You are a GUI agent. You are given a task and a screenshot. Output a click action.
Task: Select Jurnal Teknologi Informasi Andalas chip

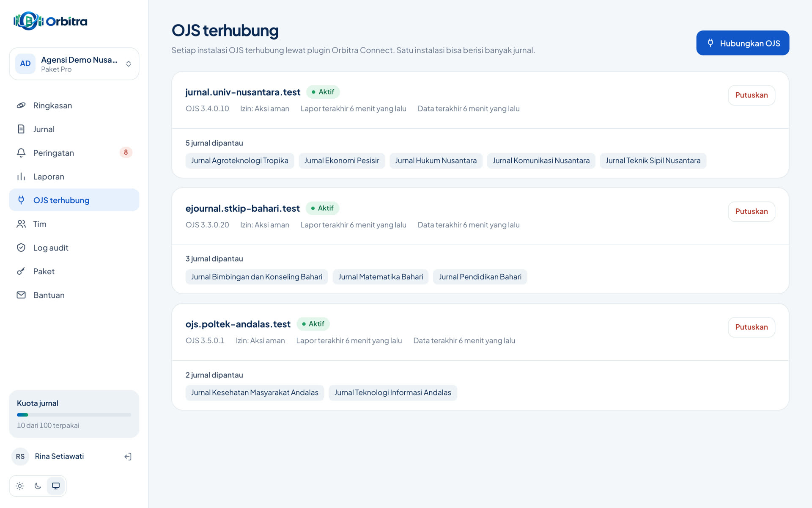[x=392, y=393]
